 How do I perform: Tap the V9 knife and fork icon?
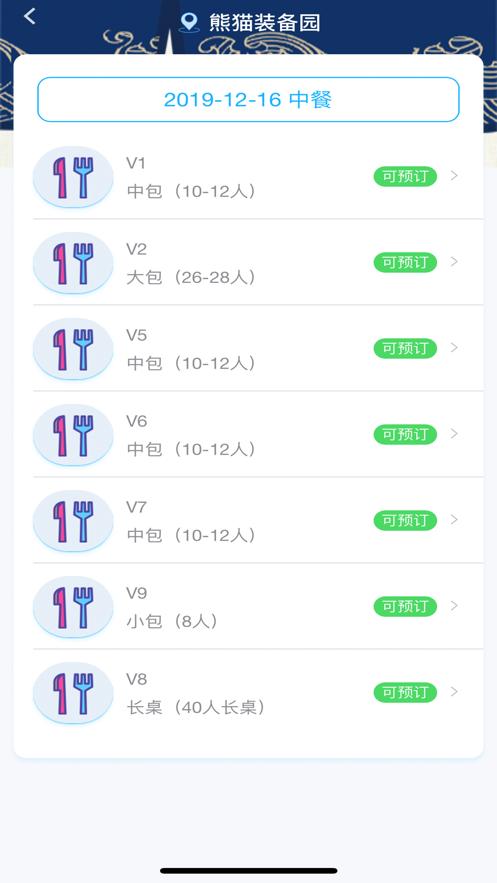pyautogui.click(x=73, y=607)
